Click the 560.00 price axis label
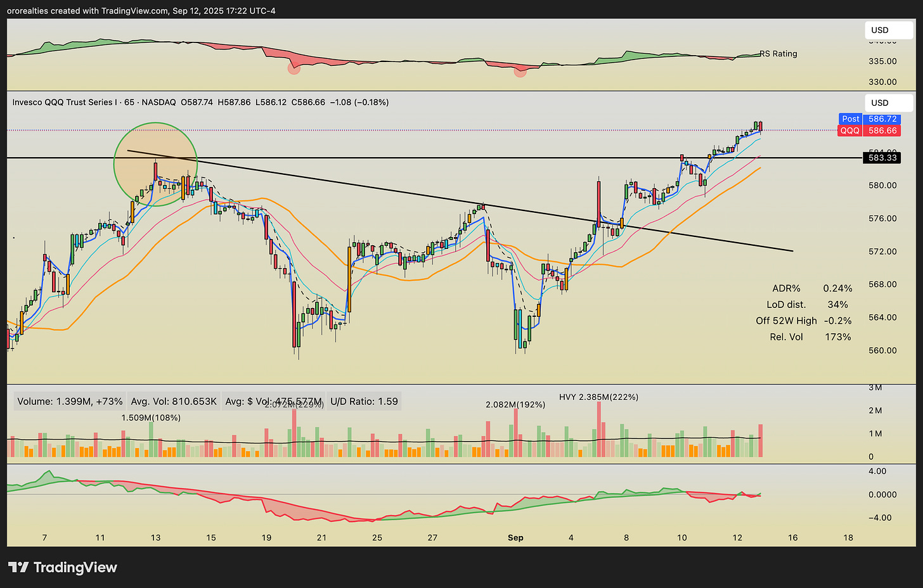The width and height of the screenshot is (923, 588). click(x=882, y=350)
